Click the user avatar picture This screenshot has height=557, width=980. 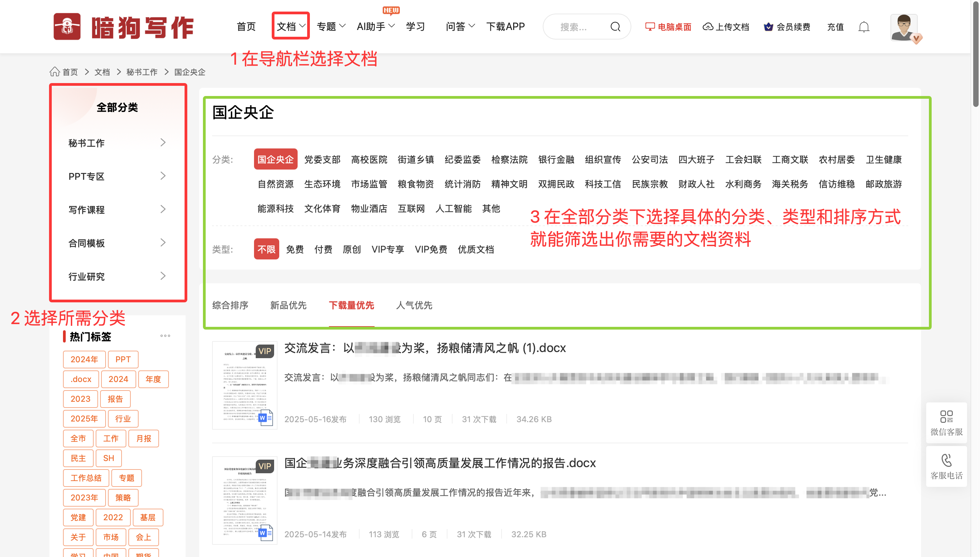(903, 28)
